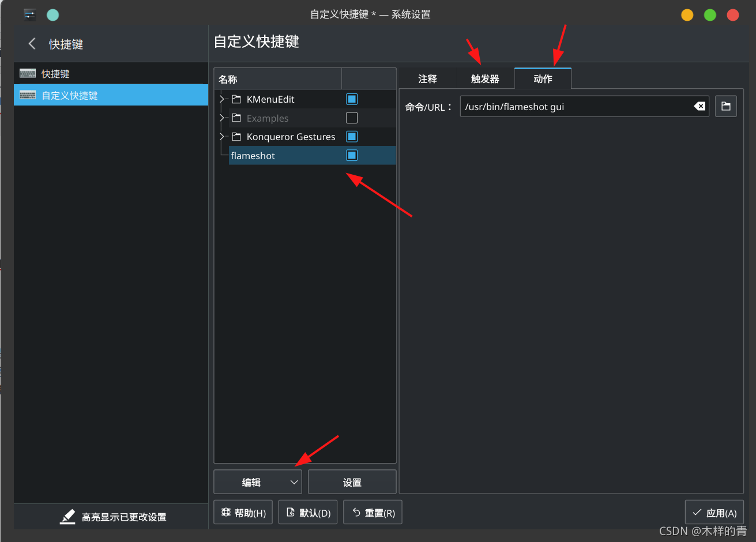756x542 pixels.
Task: Click the 应用(A) button
Action: [x=714, y=512]
